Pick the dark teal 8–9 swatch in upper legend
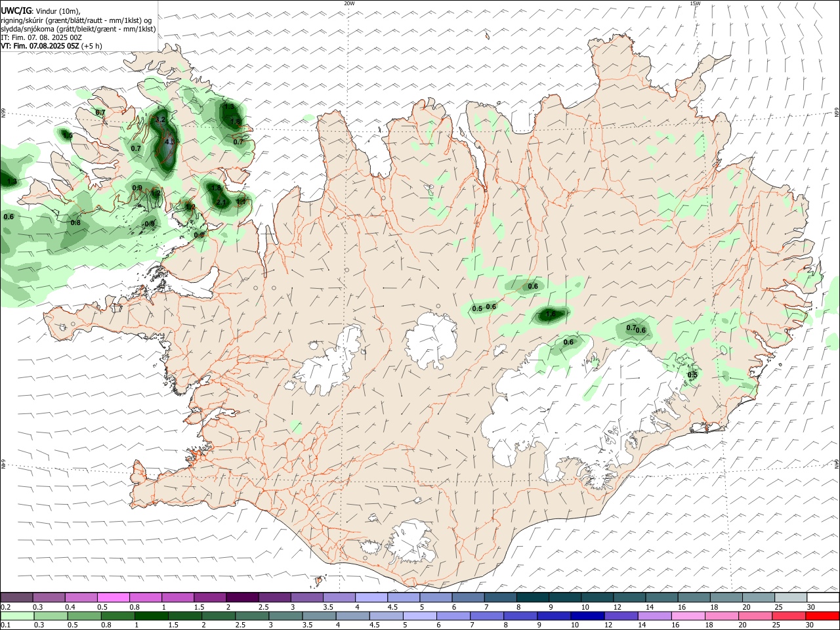The width and height of the screenshot is (840, 630). click(x=532, y=597)
